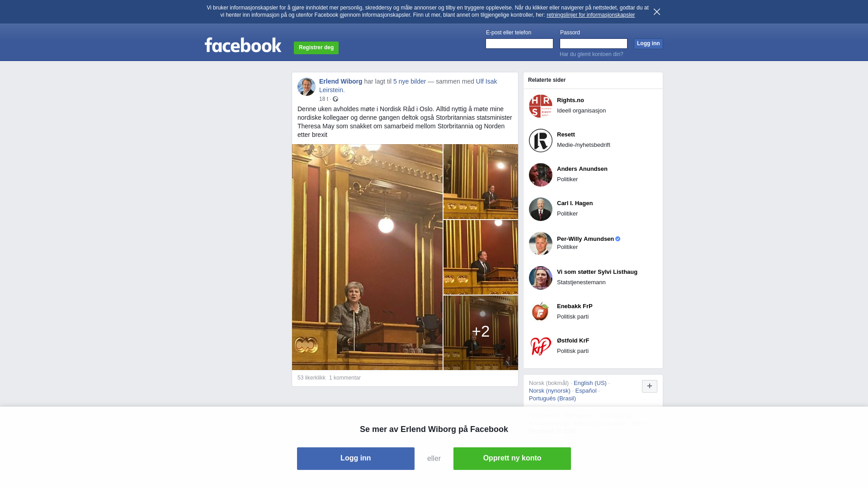Click the Enebakk FrP apple logo
868x488 pixels.
click(x=541, y=312)
